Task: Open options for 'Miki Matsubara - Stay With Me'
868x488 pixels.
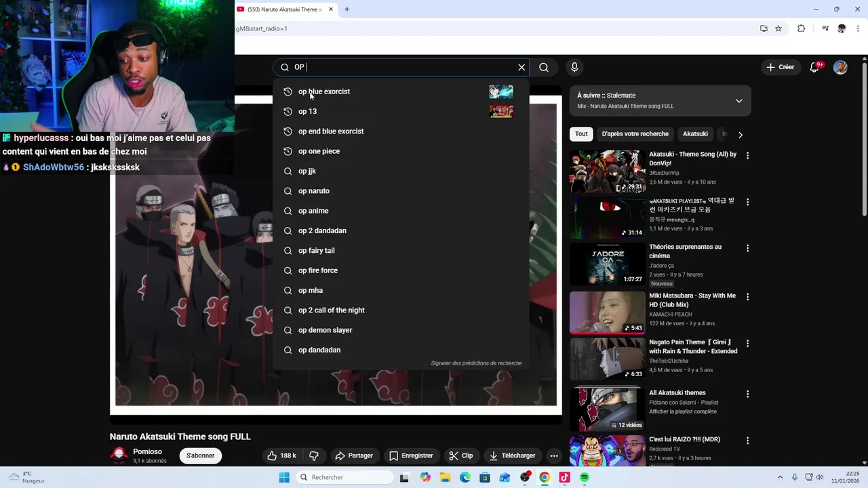Action: coord(747,297)
